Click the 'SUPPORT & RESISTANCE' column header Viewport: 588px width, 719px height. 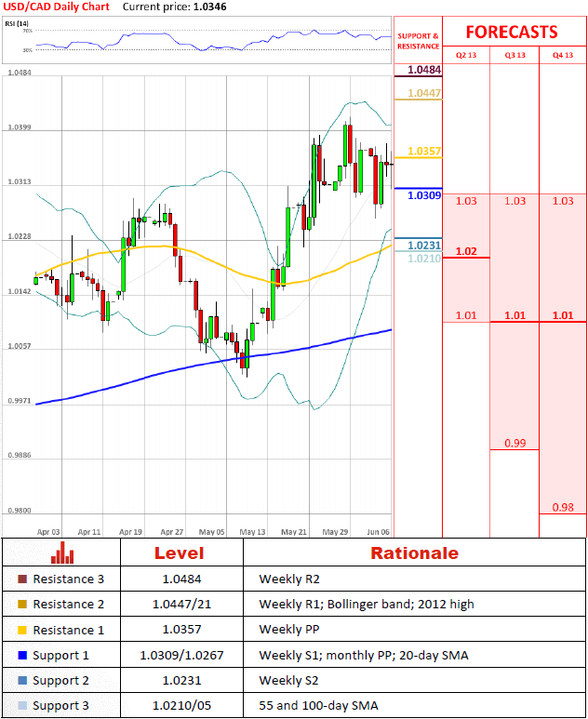point(419,41)
